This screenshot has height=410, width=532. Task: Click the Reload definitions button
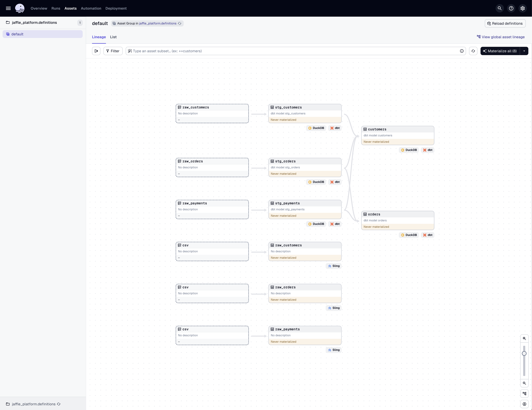[x=505, y=23]
